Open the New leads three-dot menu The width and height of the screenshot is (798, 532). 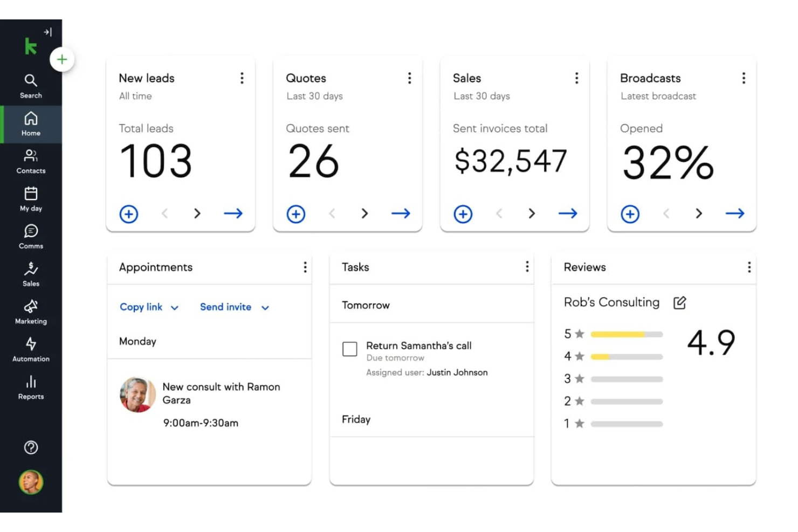[x=242, y=78]
